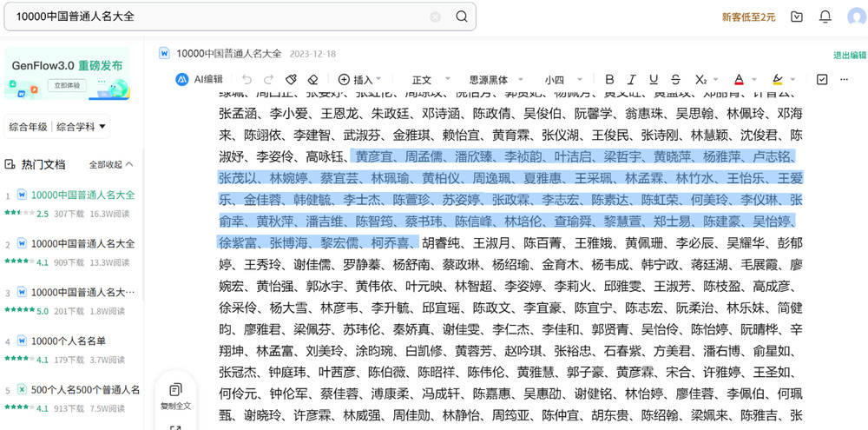The image size is (868, 430).
Task: Open the notification bell
Action: 825,17
